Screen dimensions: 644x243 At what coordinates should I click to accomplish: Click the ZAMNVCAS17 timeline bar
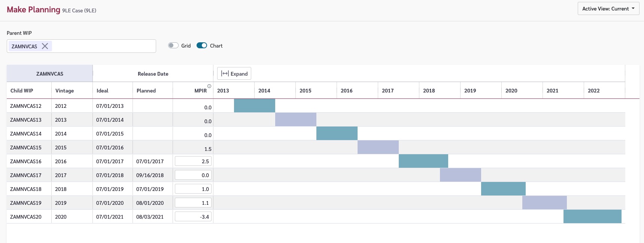coord(460,175)
